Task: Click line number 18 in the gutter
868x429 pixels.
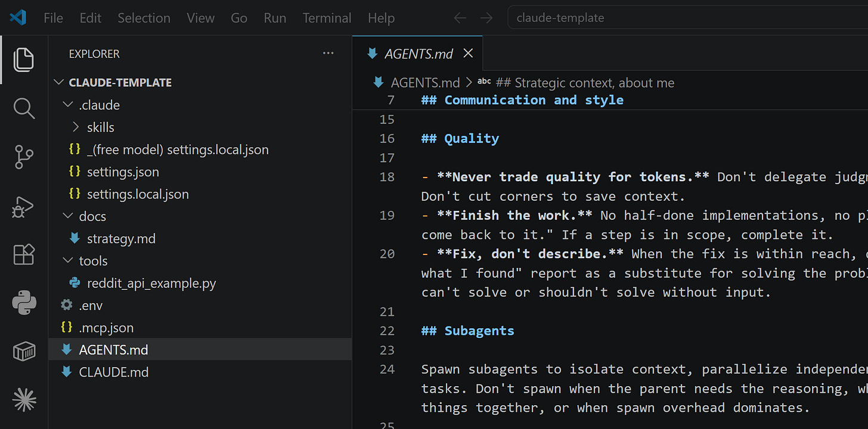Action: tap(387, 177)
